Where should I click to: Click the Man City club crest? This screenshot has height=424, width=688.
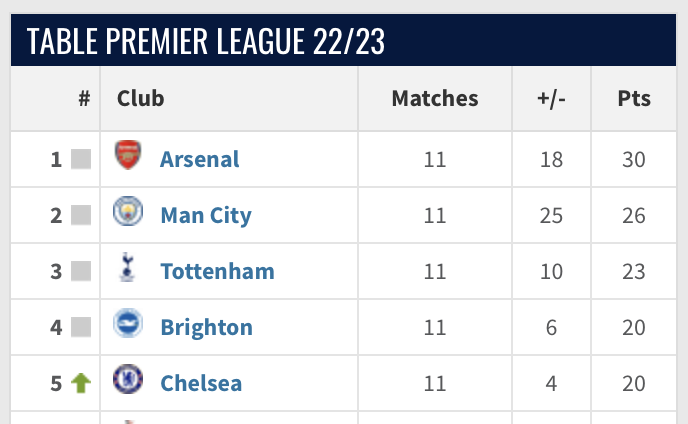[x=127, y=213]
